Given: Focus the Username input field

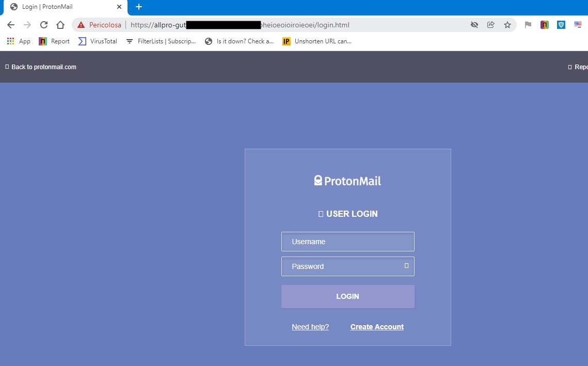Looking at the screenshot, I should [x=347, y=242].
